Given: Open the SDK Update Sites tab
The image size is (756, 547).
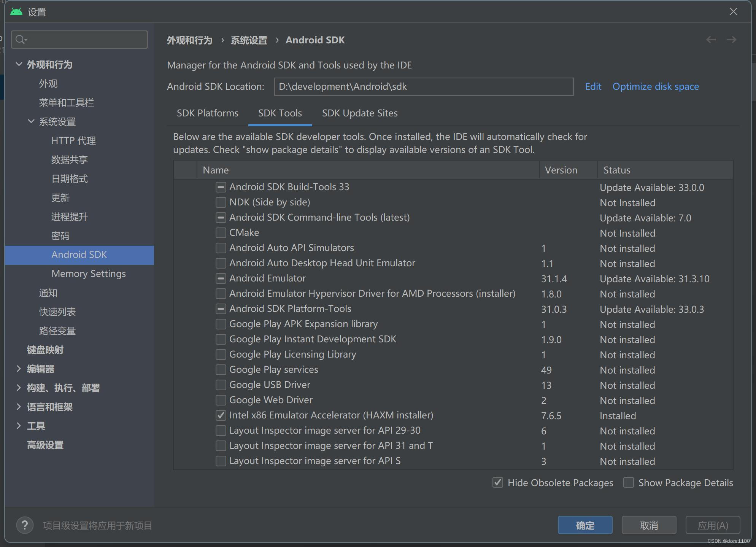Looking at the screenshot, I should 359,113.
